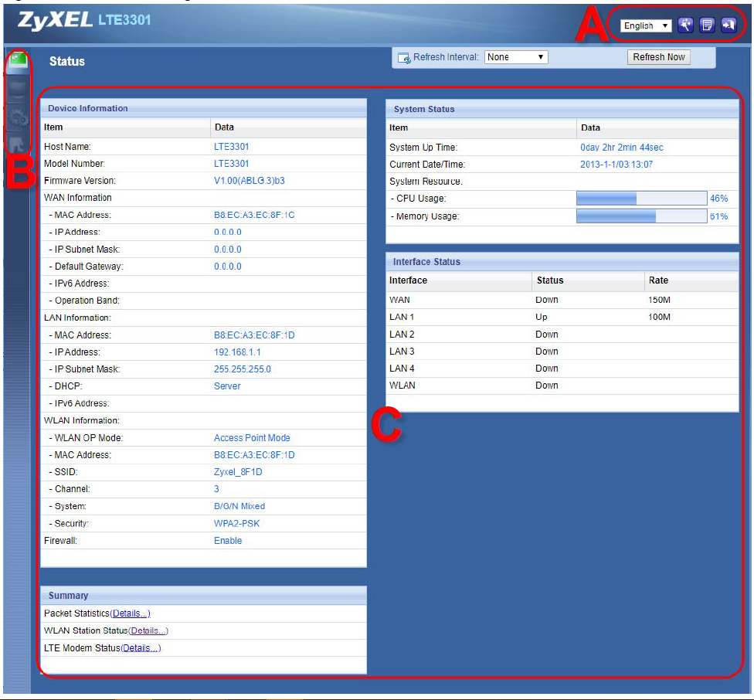
Task: Select the Device Information panel header
Action: click(x=203, y=108)
